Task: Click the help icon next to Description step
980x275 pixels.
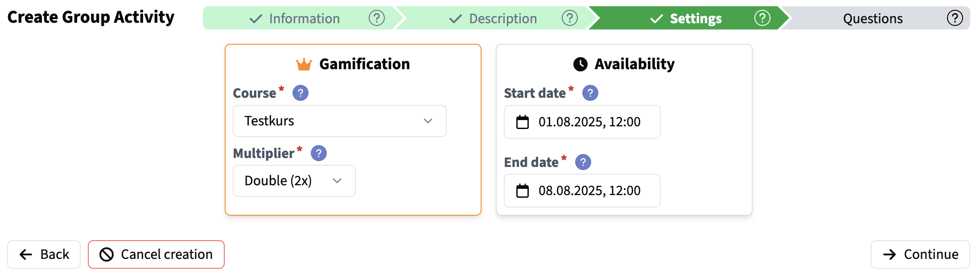Action: [570, 18]
